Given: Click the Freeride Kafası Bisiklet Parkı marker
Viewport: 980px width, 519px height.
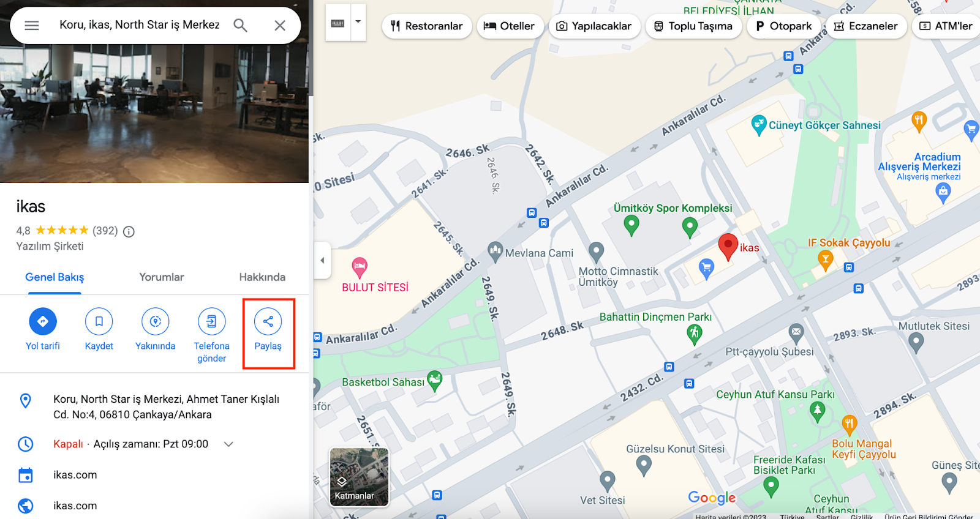Looking at the screenshot, I should 771,487.
